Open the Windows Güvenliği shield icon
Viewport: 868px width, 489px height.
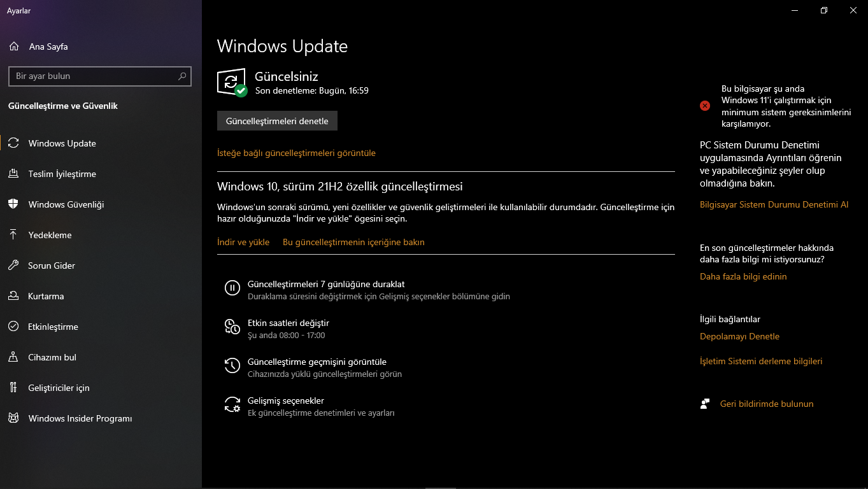13,204
